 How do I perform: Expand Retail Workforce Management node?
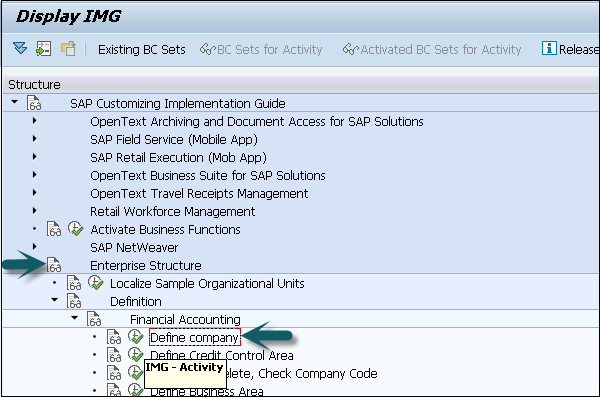(34, 211)
